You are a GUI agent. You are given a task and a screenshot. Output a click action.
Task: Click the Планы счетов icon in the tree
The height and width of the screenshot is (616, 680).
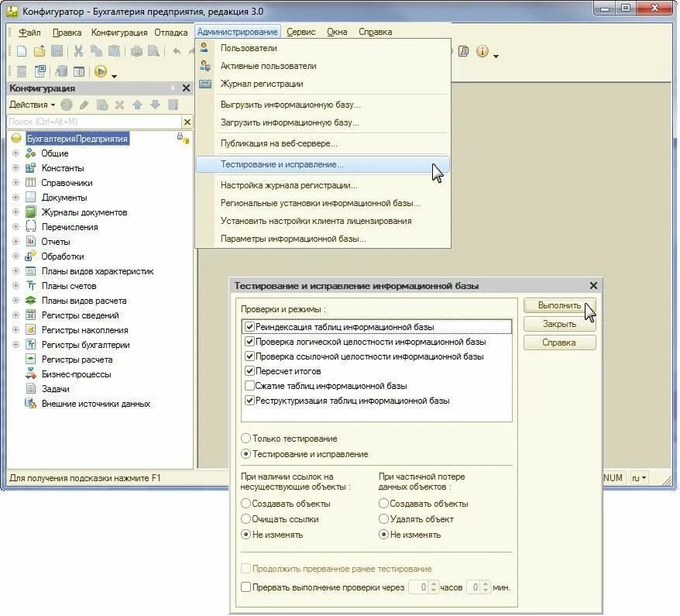[x=30, y=286]
